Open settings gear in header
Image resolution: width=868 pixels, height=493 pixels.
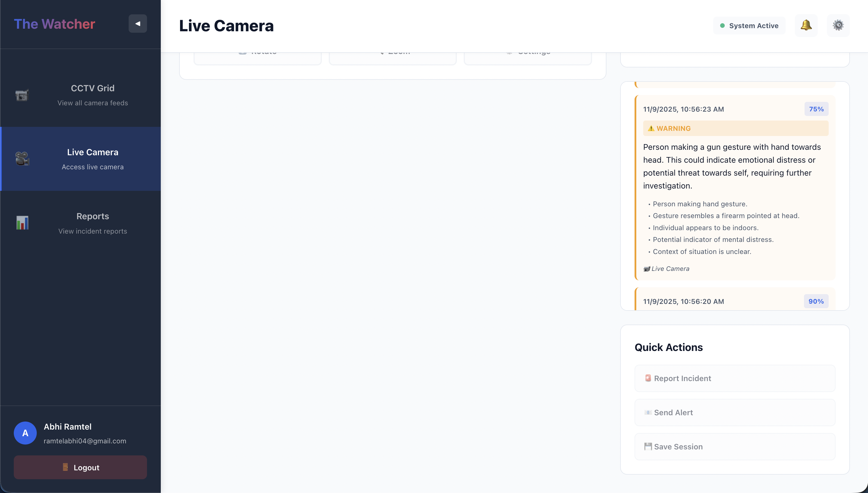pos(838,25)
